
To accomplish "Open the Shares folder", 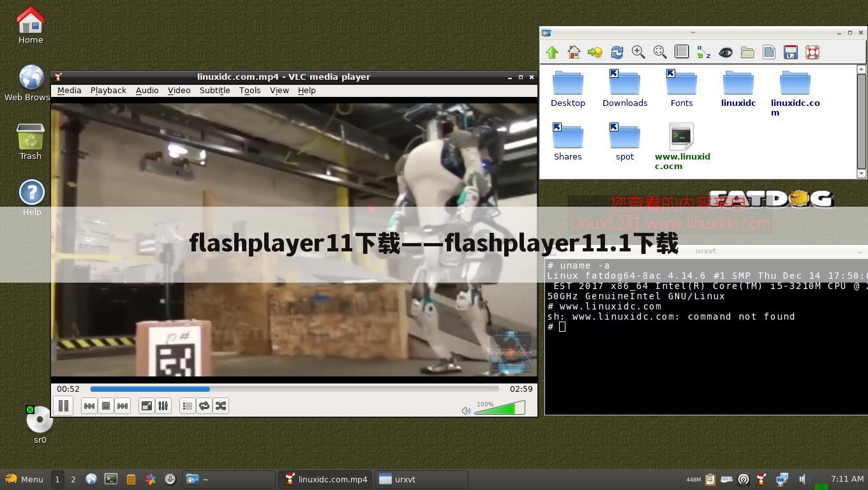I will [567, 142].
